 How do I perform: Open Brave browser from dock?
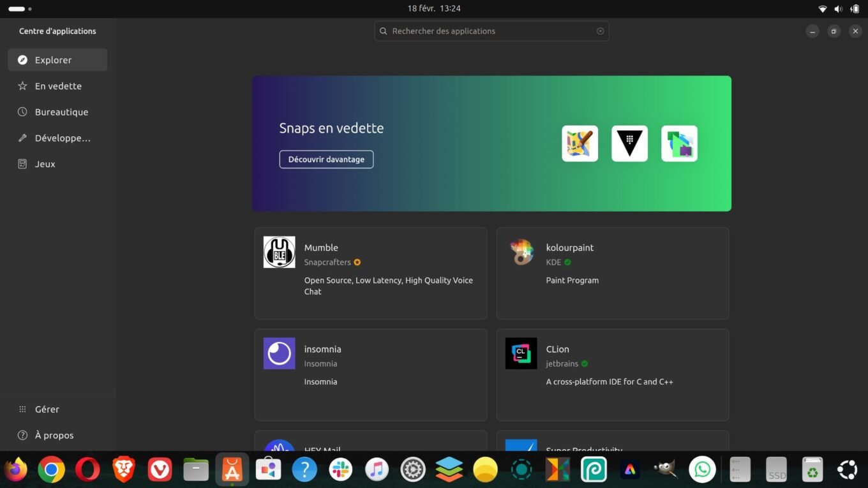pos(124,470)
